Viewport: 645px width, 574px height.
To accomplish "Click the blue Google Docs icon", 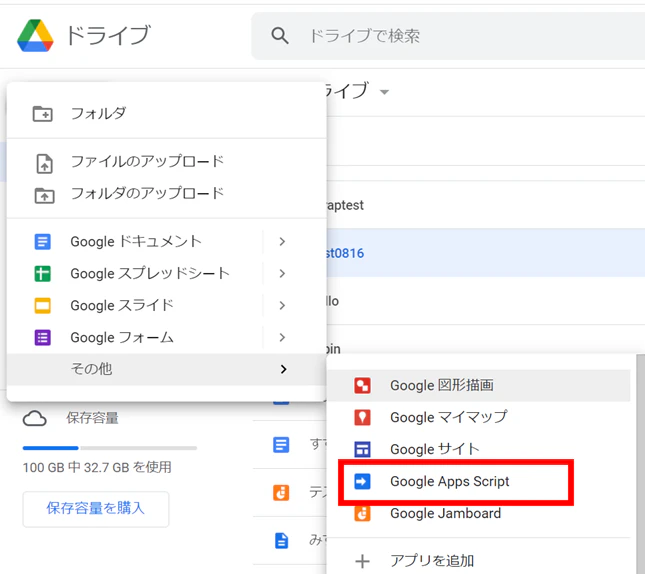I will (x=42, y=242).
